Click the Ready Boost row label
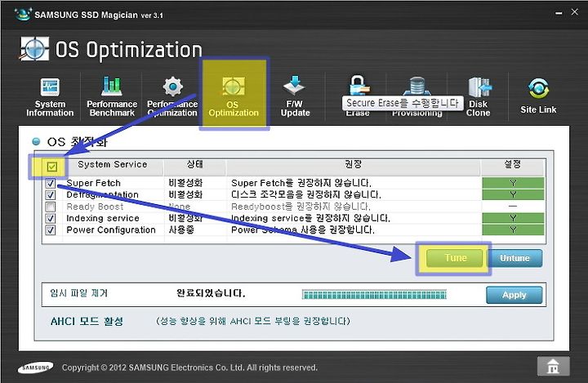Image resolution: width=588 pixels, height=383 pixels. click(x=95, y=207)
